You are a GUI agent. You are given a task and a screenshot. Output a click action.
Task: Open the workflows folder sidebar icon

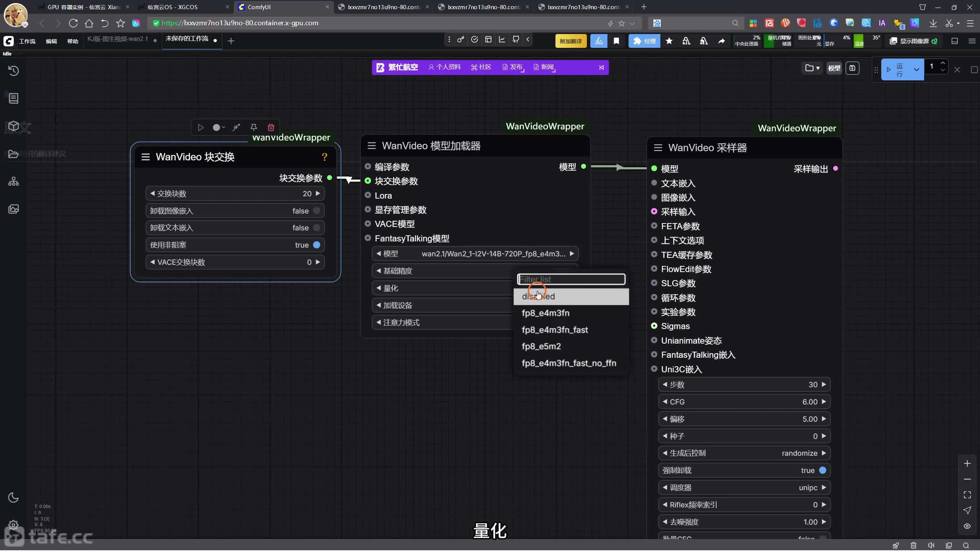pyautogui.click(x=13, y=154)
